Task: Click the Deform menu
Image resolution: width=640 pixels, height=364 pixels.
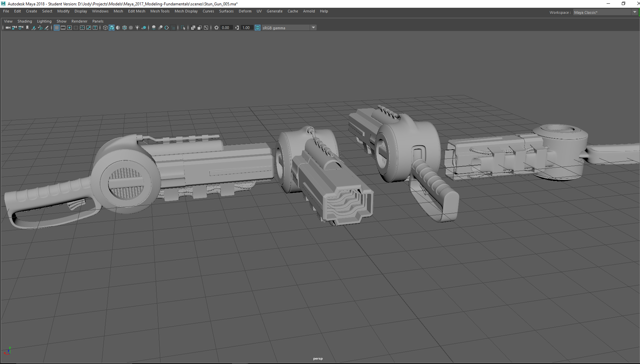Action: [x=245, y=11]
